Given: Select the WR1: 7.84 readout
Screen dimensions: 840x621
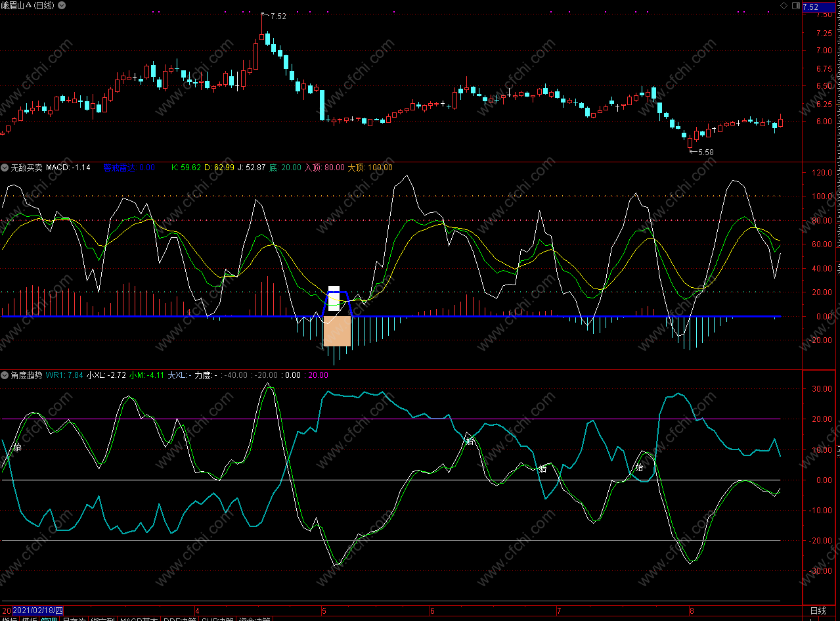Looking at the screenshot, I should pyautogui.click(x=64, y=375).
